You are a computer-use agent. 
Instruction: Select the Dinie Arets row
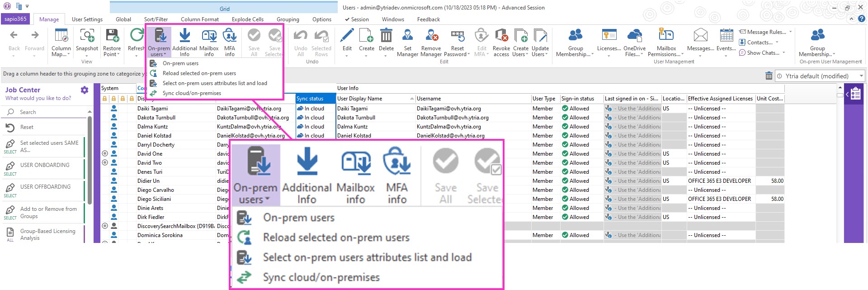coord(150,208)
